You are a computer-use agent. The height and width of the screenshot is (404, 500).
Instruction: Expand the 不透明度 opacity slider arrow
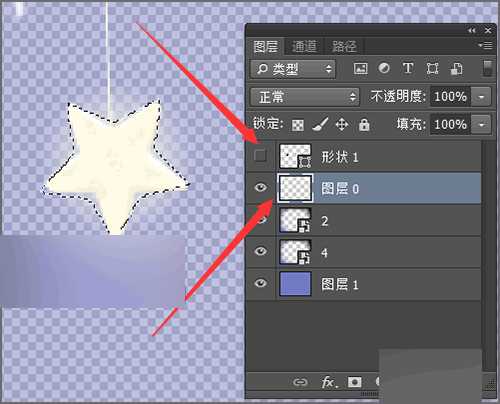[481, 97]
